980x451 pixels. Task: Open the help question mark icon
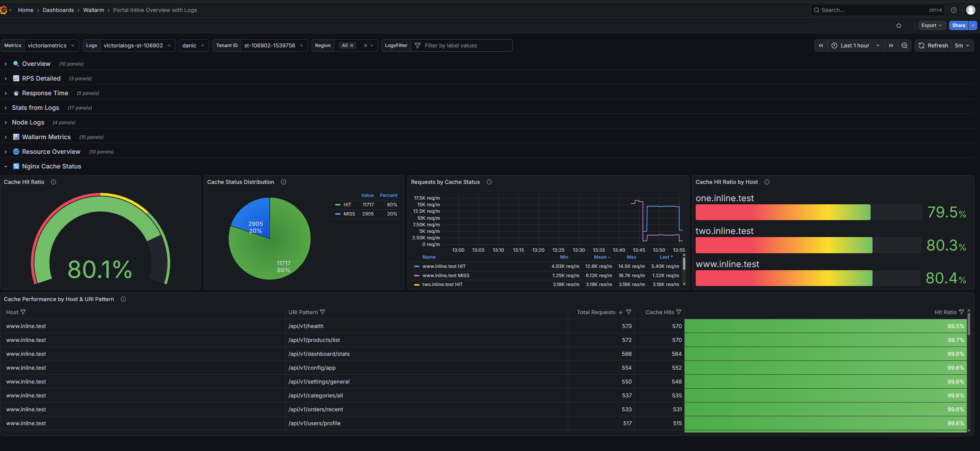point(954,10)
